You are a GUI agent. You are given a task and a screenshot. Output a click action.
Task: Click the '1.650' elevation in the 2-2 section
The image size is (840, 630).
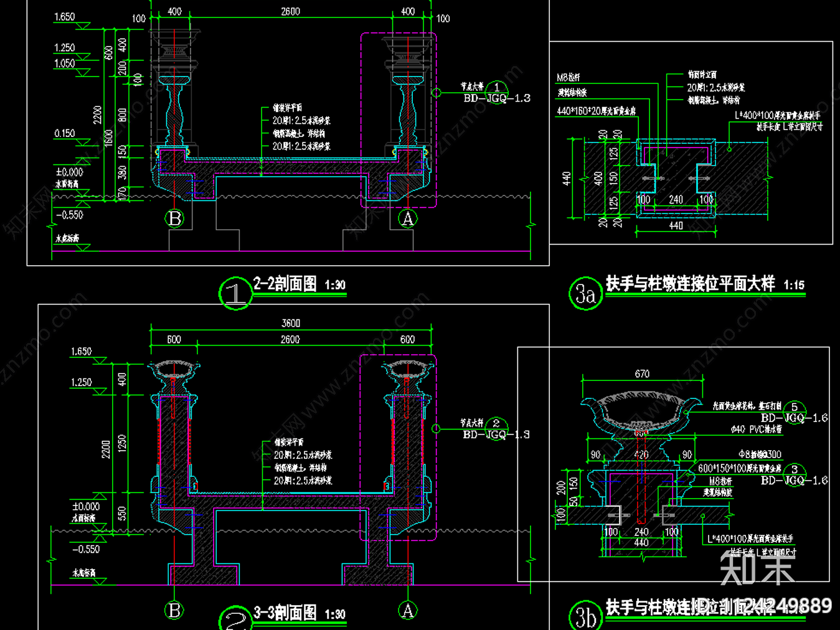[x=65, y=17]
